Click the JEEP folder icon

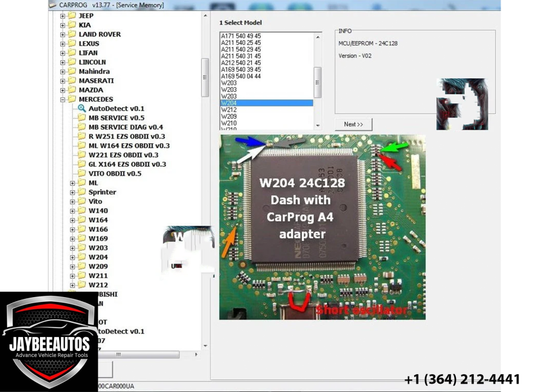[72, 16]
